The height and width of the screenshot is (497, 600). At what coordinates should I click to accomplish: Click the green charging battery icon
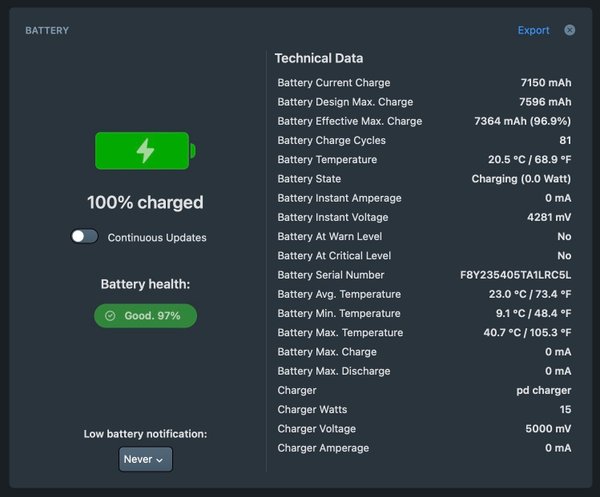(x=145, y=151)
